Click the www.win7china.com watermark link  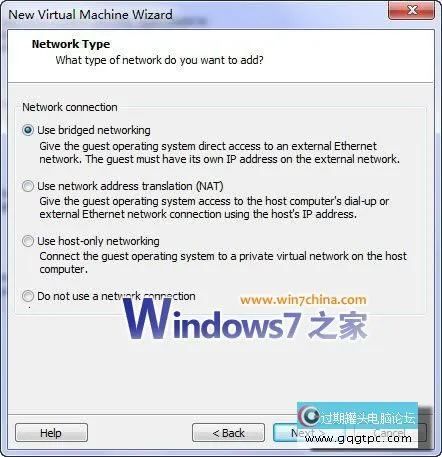[x=303, y=300]
